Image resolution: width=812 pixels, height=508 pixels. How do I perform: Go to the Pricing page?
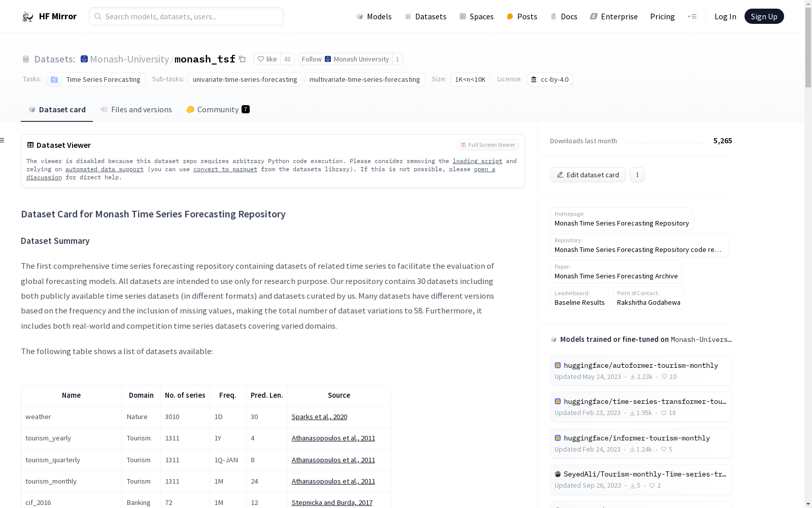(x=662, y=16)
